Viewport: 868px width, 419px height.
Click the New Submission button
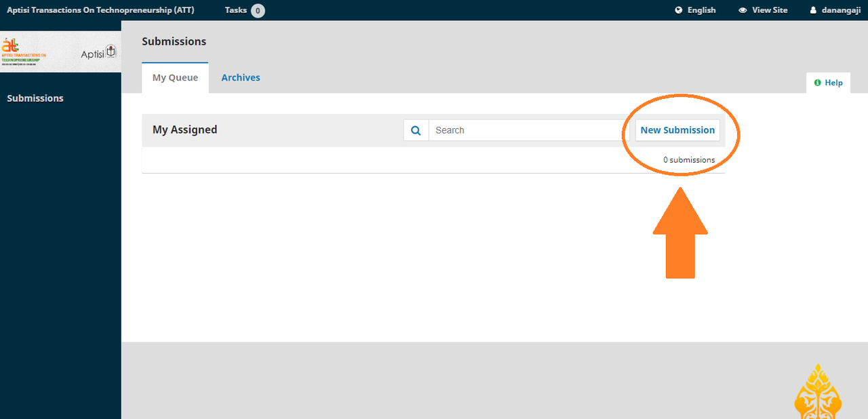[x=677, y=130]
